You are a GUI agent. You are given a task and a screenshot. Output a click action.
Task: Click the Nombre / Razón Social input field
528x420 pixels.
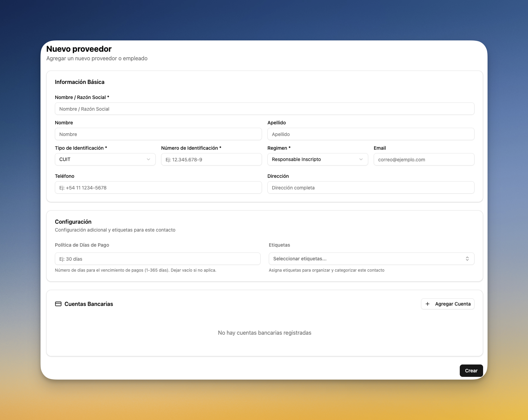264,109
